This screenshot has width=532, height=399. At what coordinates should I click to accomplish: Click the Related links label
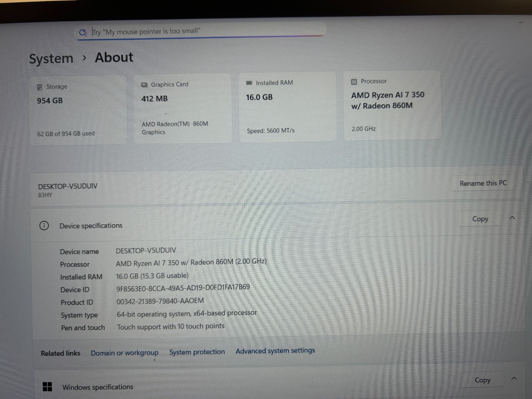61,353
